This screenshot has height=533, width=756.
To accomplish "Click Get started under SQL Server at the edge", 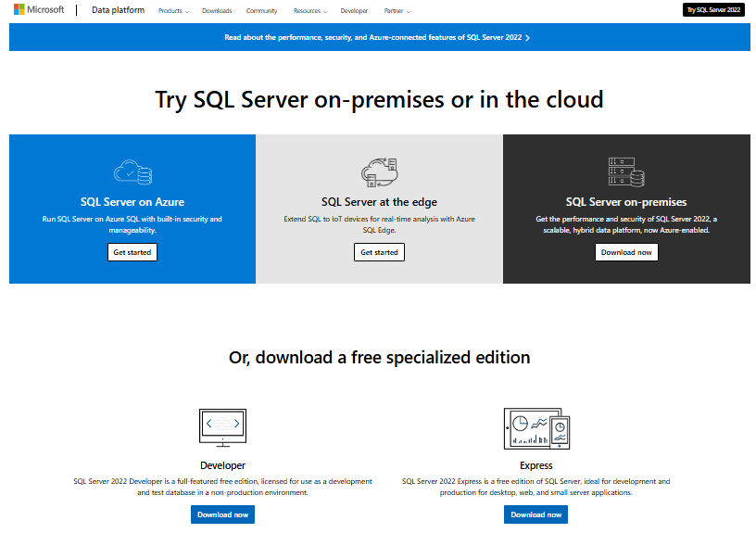I will click(379, 252).
